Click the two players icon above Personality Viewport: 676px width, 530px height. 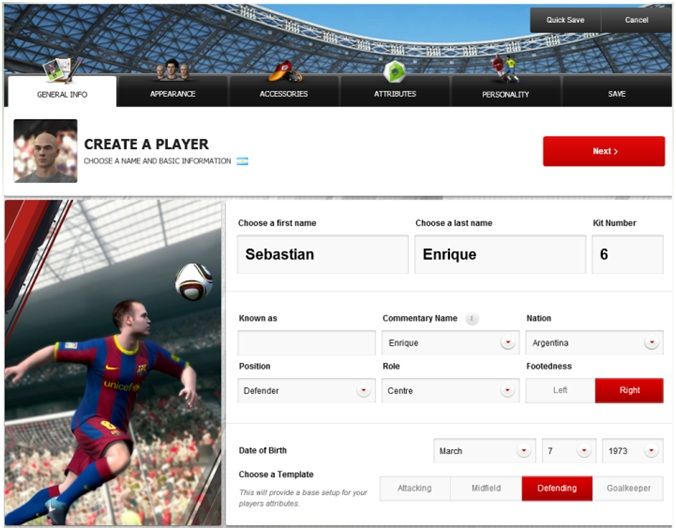tap(504, 69)
